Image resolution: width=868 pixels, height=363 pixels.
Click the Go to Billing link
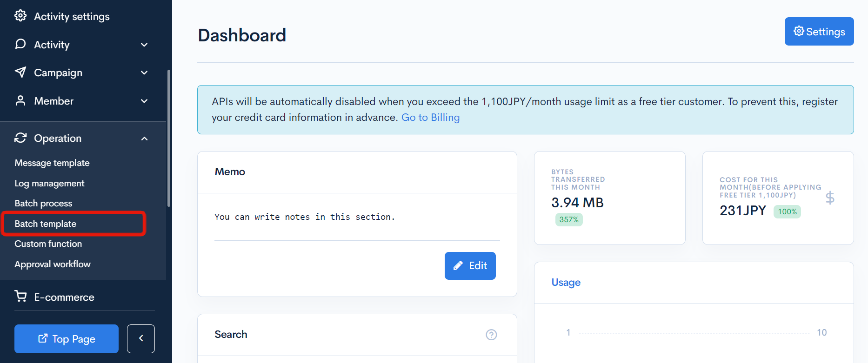click(x=431, y=117)
